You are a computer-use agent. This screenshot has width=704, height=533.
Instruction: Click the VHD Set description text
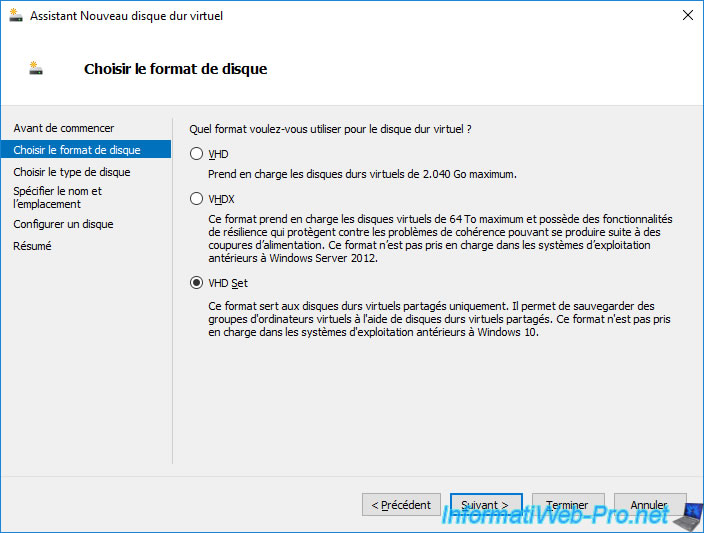tap(438, 319)
